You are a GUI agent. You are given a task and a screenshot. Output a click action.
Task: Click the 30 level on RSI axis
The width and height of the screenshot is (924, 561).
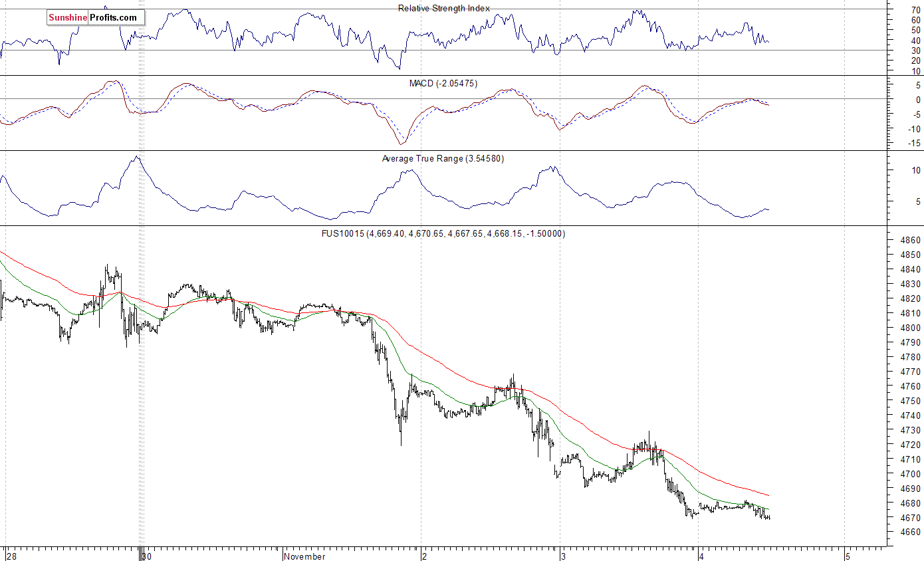click(915, 51)
